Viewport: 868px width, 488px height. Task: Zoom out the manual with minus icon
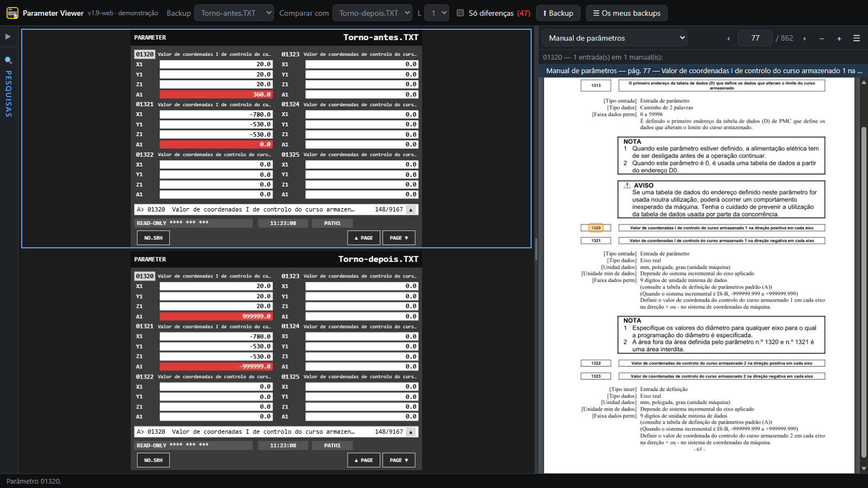coord(822,38)
